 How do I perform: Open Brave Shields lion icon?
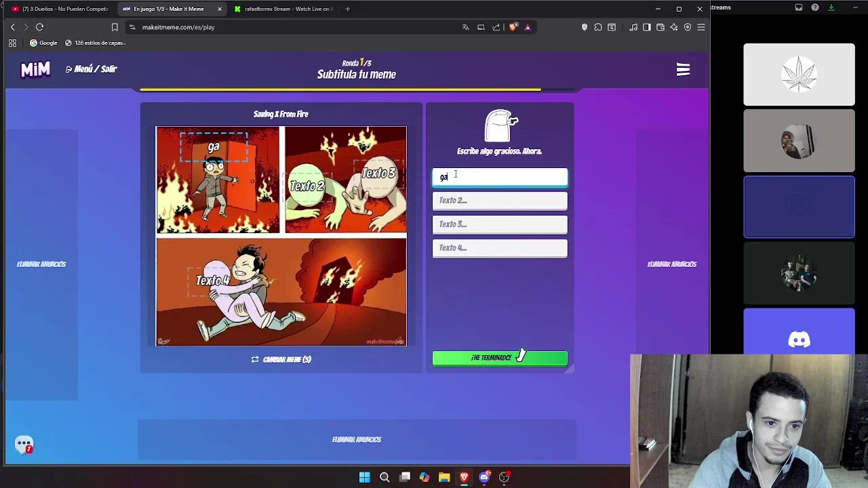[513, 27]
